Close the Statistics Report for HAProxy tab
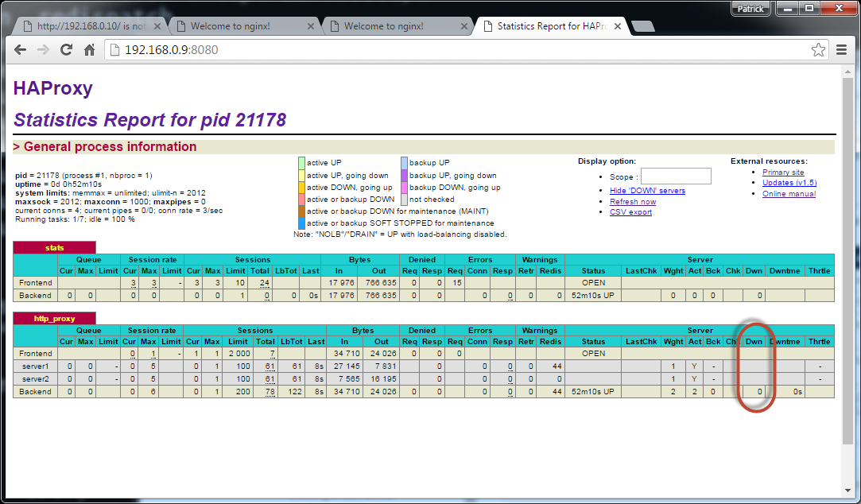This screenshot has width=861, height=504. pyautogui.click(x=617, y=26)
